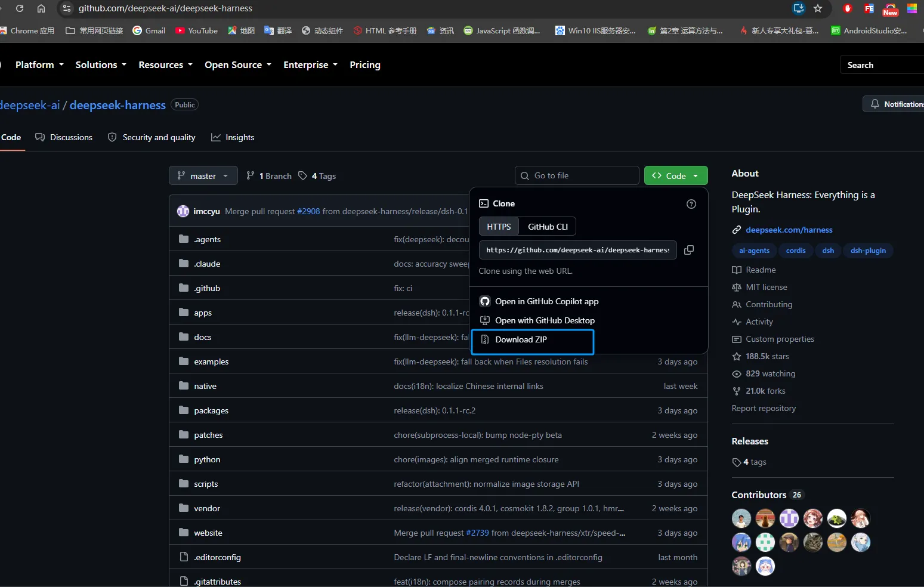Click the .agents folder icon
The width and height of the screenshot is (924, 587).
[184, 239]
